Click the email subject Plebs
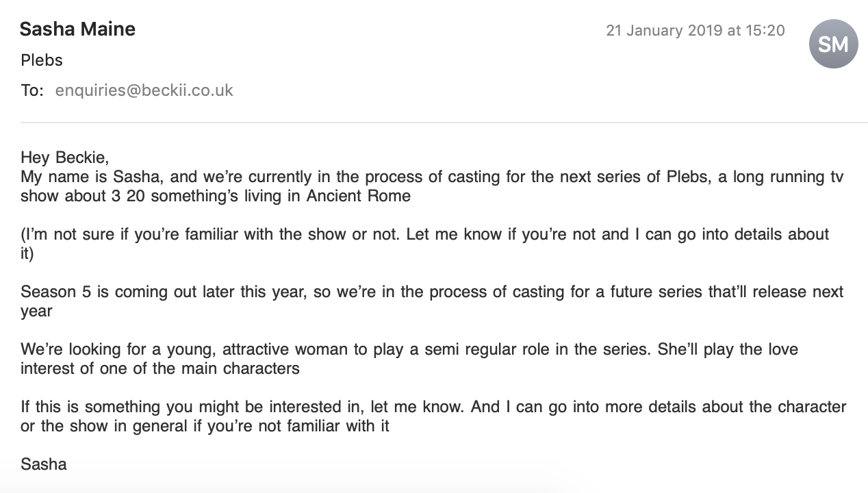868x493 pixels. (42, 60)
